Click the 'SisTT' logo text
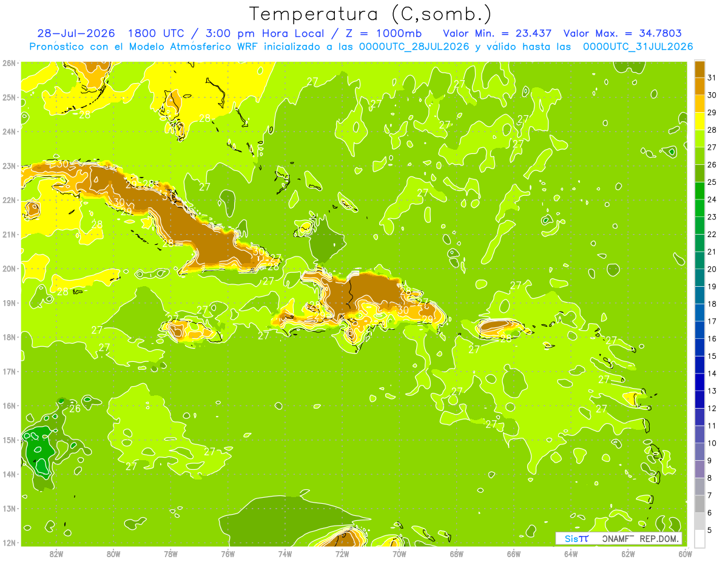728x562 pixels. tap(576, 538)
